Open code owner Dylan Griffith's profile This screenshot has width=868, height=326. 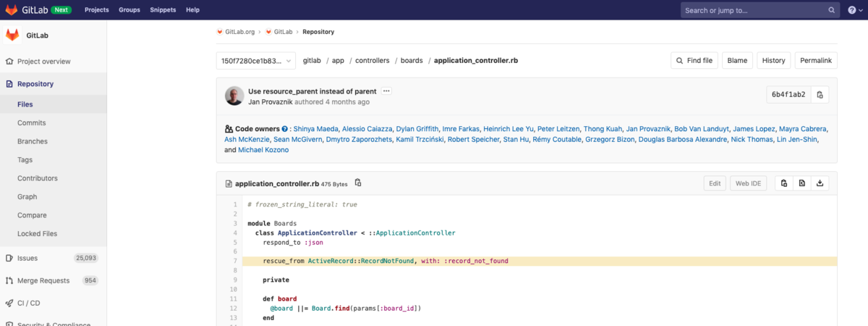pos(417,129)
